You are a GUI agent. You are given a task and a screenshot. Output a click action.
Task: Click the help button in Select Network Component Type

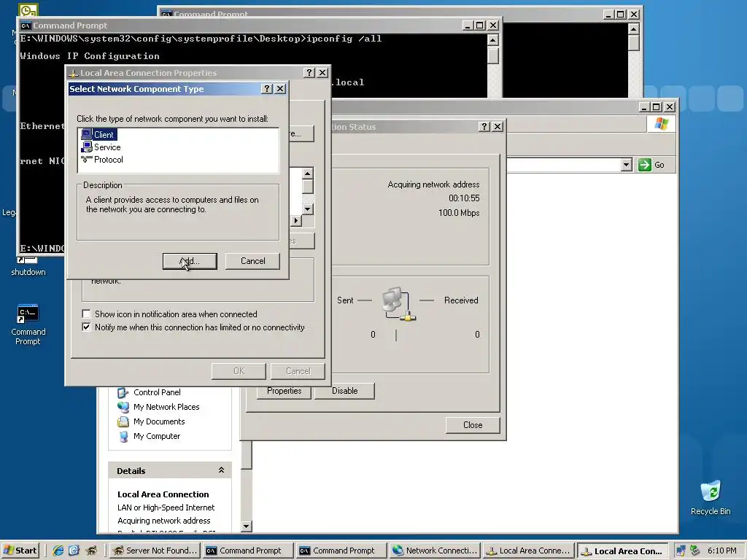267,88
